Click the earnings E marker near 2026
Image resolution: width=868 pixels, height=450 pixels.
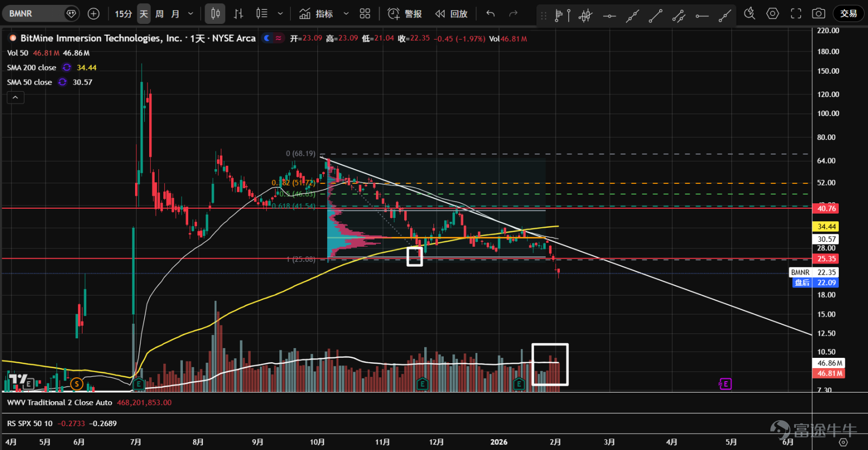point(519,384)
